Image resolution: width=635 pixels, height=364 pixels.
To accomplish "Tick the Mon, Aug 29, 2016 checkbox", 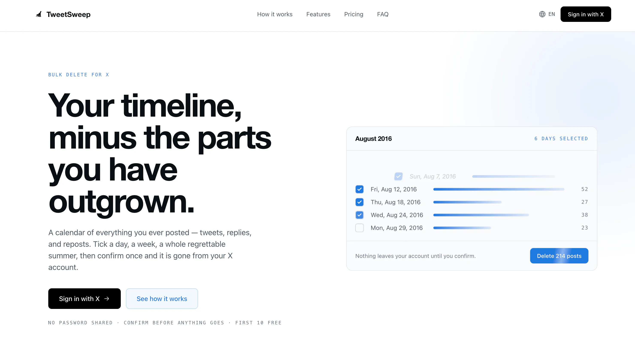I will [359, 228].
